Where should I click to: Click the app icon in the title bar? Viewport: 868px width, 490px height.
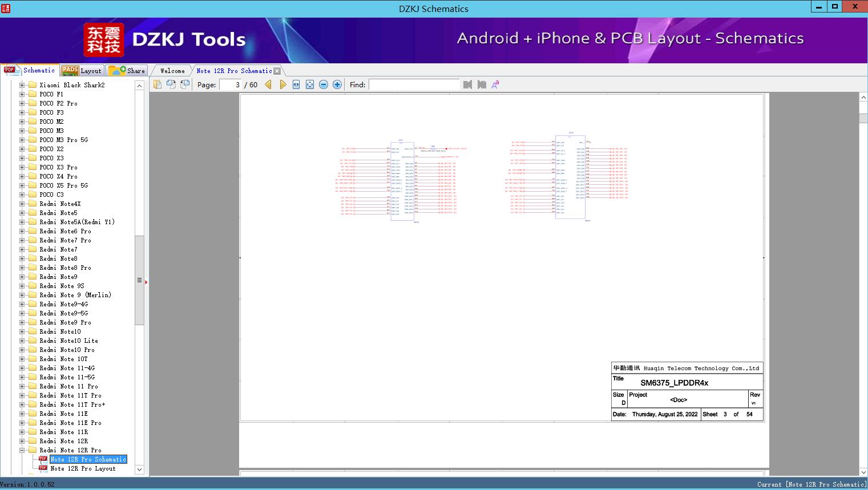coord(6,9)
